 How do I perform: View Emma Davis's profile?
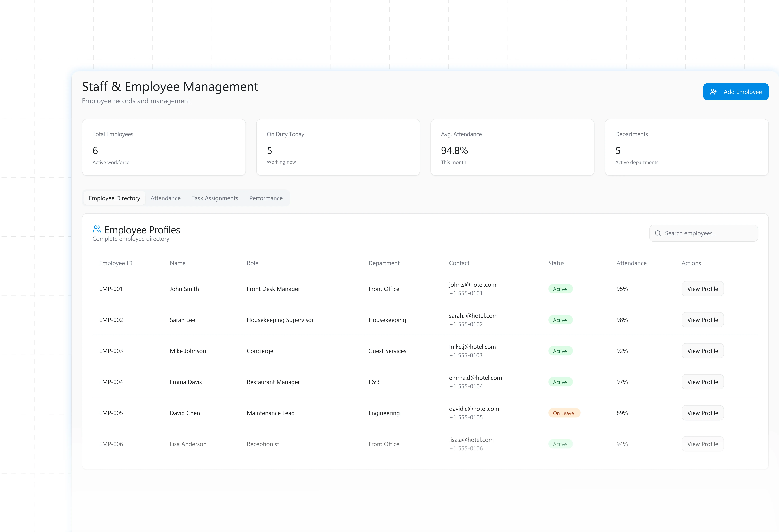tap(702, 382)
